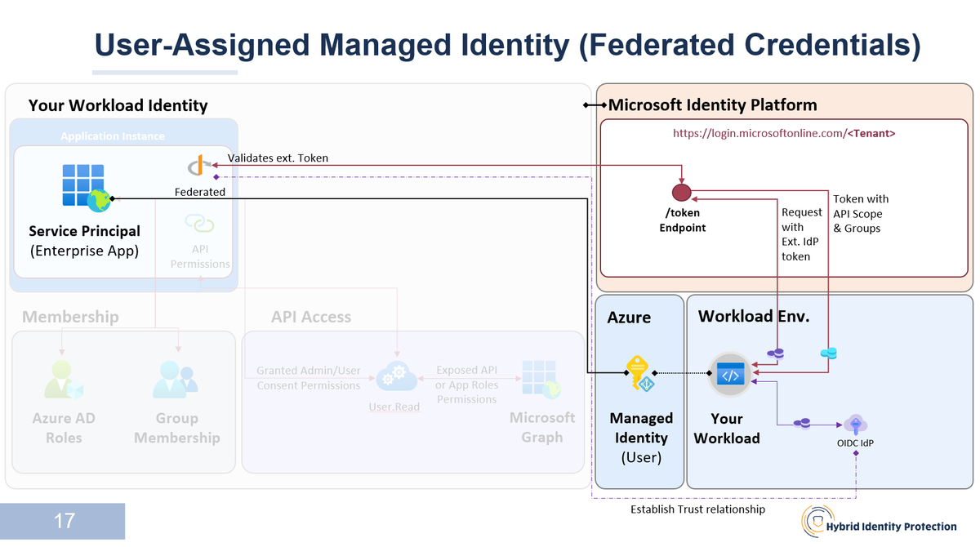980x547 pixels.
Task: Click the Microsoft Graph grid icon
Action: tap(541, 380)
